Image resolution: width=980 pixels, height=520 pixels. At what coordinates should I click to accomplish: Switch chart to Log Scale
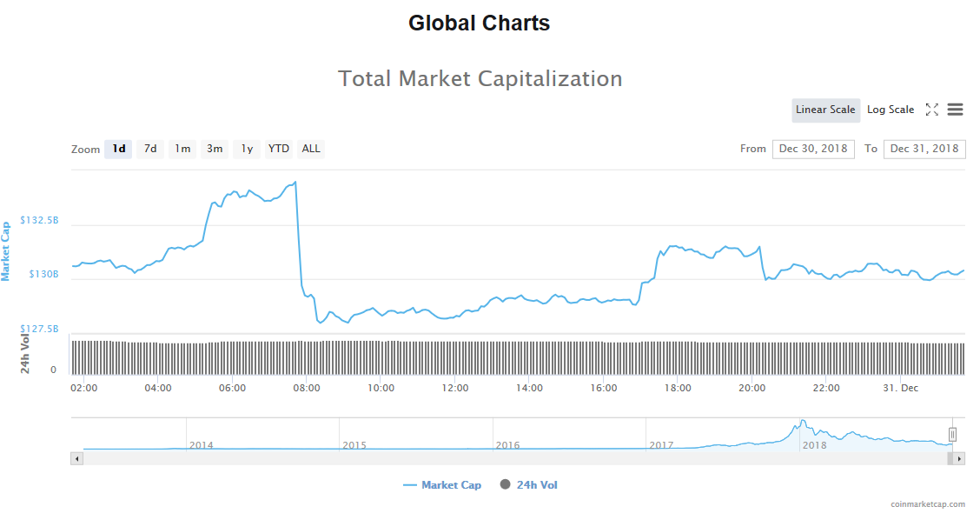pos(891,110)
